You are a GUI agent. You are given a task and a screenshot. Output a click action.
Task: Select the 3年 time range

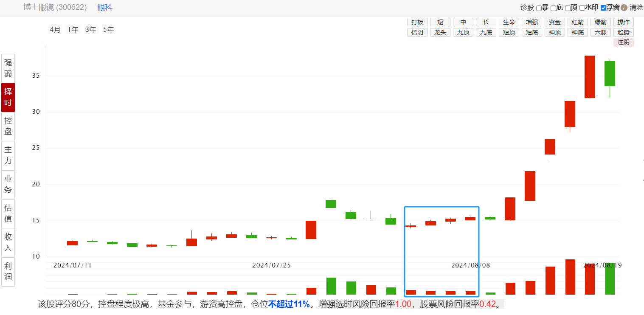coord(90,30)
